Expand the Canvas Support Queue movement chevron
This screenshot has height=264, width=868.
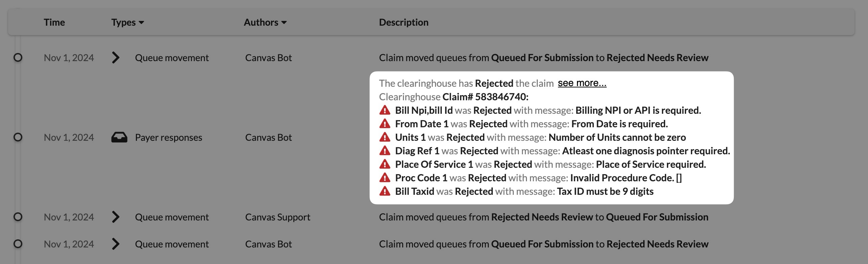(x=116, y=217)
